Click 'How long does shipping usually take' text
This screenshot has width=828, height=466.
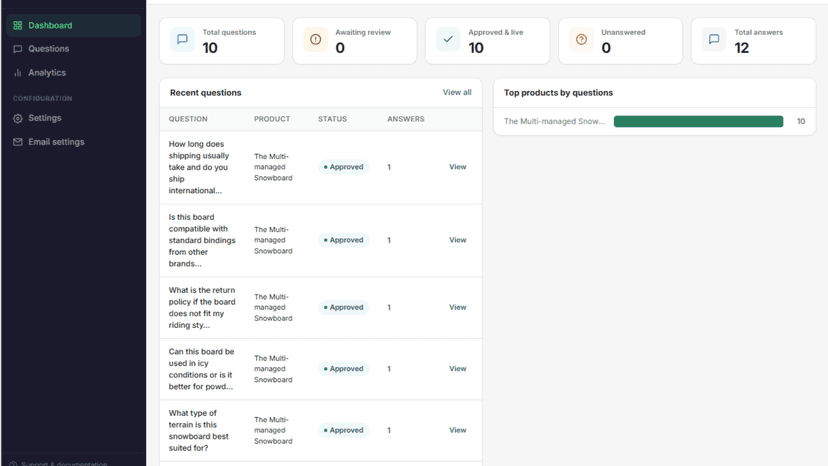(x=199, y=167)
